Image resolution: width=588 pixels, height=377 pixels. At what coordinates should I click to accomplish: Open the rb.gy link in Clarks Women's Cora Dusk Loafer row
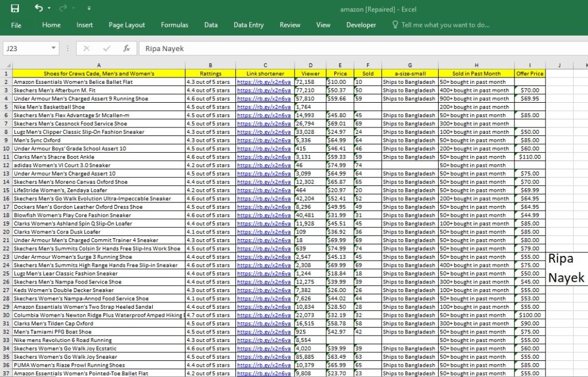point(264,232)
